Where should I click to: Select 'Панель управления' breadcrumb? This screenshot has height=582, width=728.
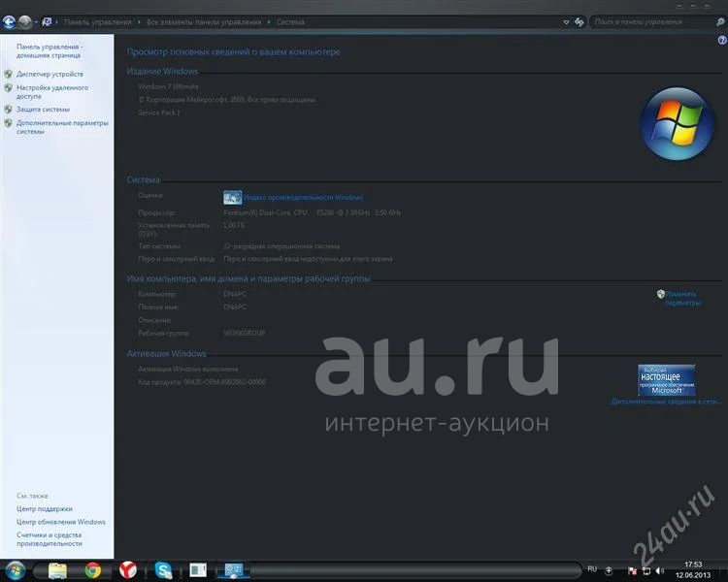click(97, 21)
